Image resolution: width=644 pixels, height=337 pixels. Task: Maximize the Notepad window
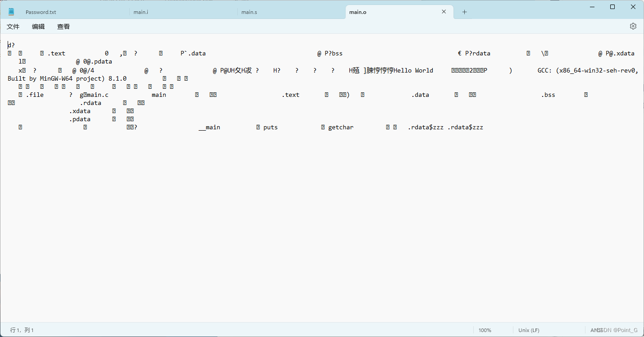point(612,7)
